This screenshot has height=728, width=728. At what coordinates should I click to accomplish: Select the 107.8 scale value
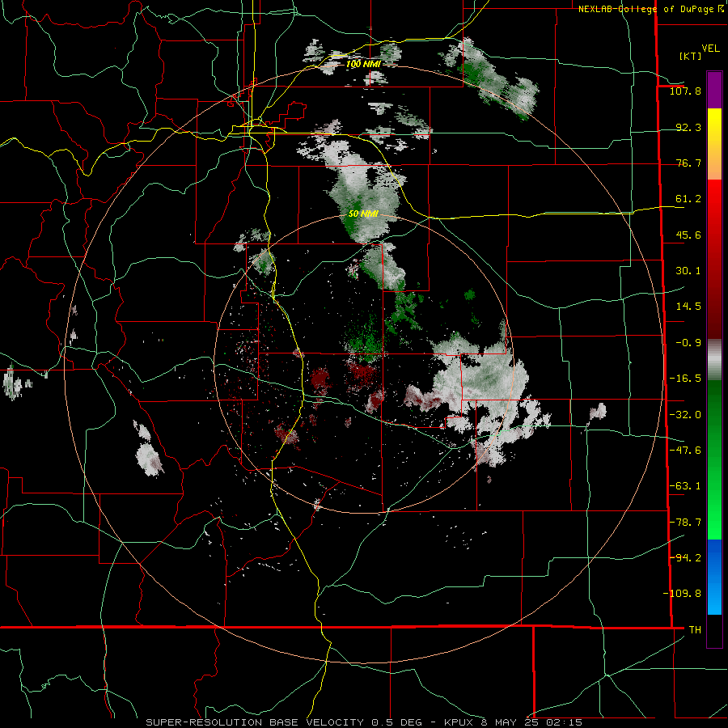[685, 91]
